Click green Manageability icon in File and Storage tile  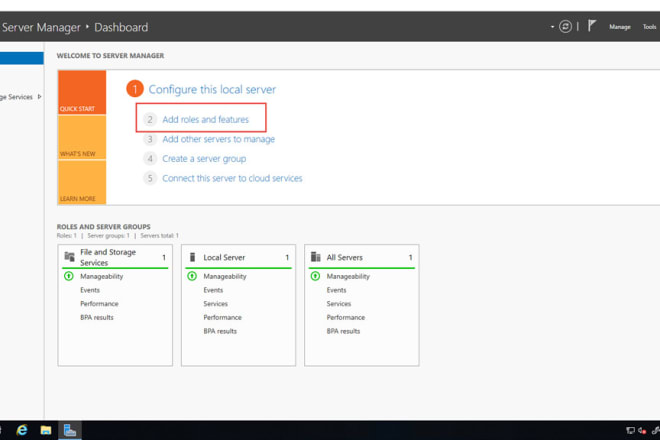(69, 276)
